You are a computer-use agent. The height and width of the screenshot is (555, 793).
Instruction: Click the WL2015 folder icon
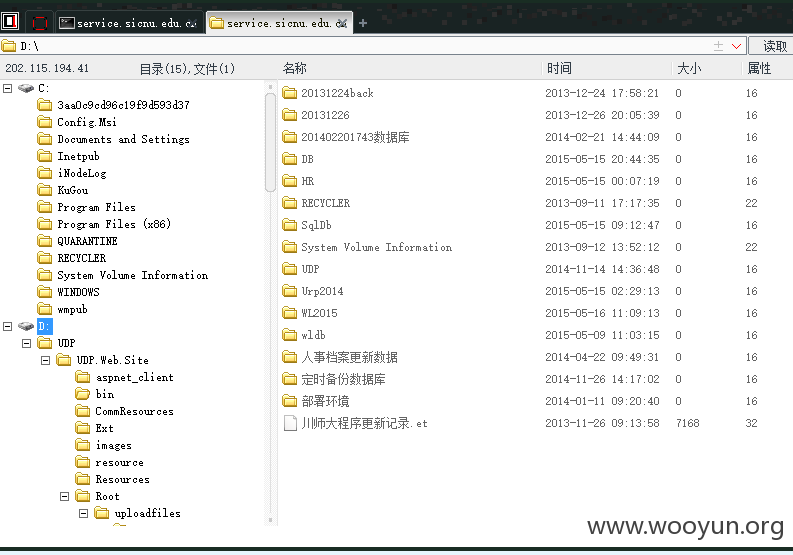290,313
